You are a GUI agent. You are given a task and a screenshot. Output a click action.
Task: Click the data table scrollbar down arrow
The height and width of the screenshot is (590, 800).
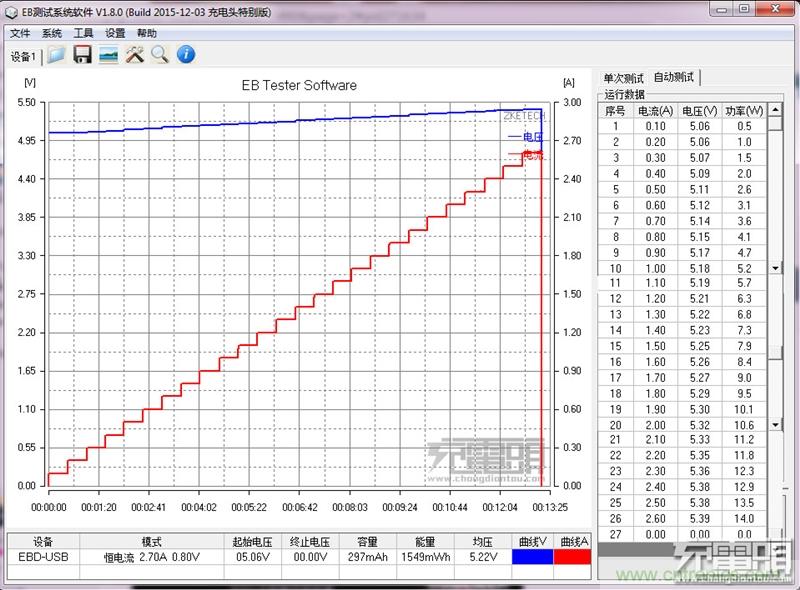coord(775,268)
